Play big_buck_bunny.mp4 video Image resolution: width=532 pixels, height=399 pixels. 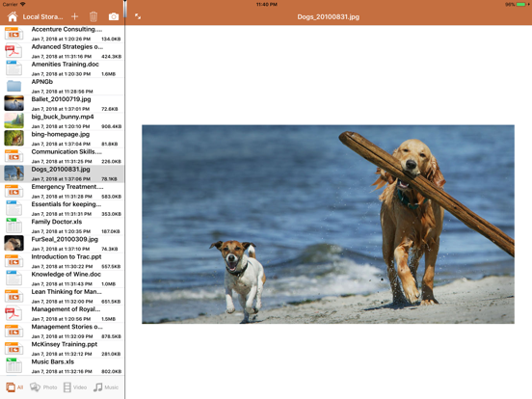(63, 121)
